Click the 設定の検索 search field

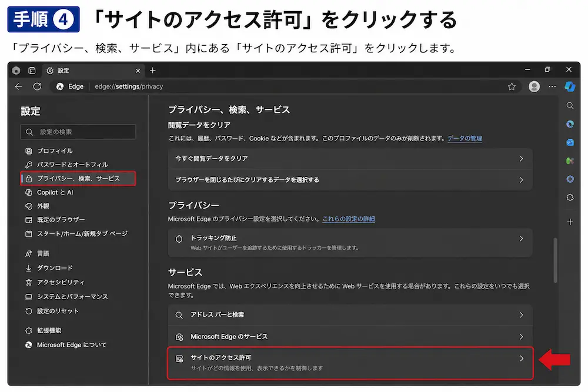tap(78, 132)
